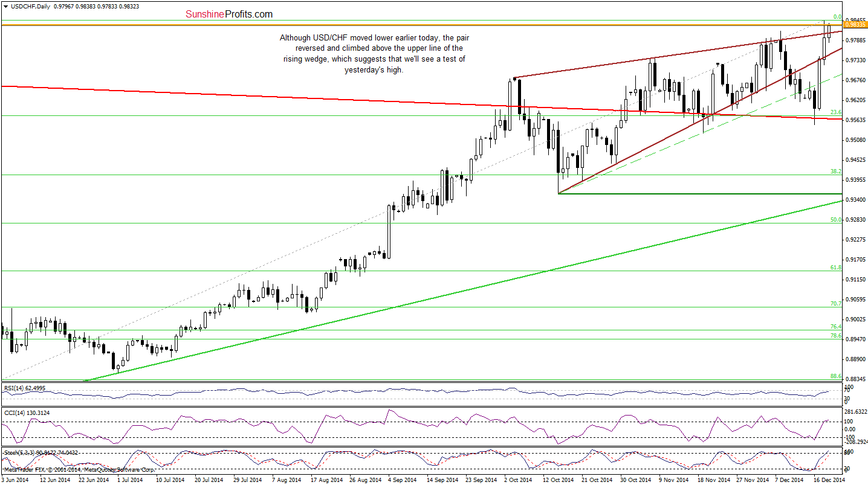868x485 pixels.
Task: Click the 21 Oct 2014 date label
Action: (x=597, y=480)
